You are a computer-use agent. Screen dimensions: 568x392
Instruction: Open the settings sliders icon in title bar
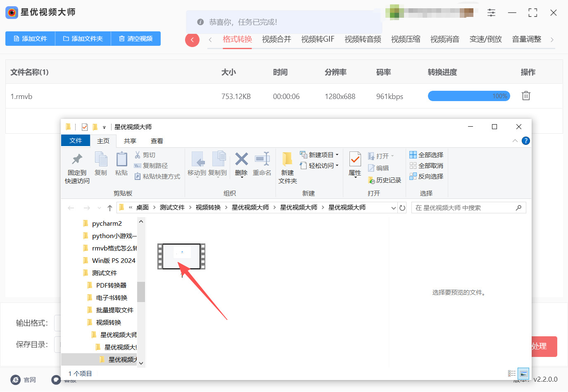pos(491,12)
